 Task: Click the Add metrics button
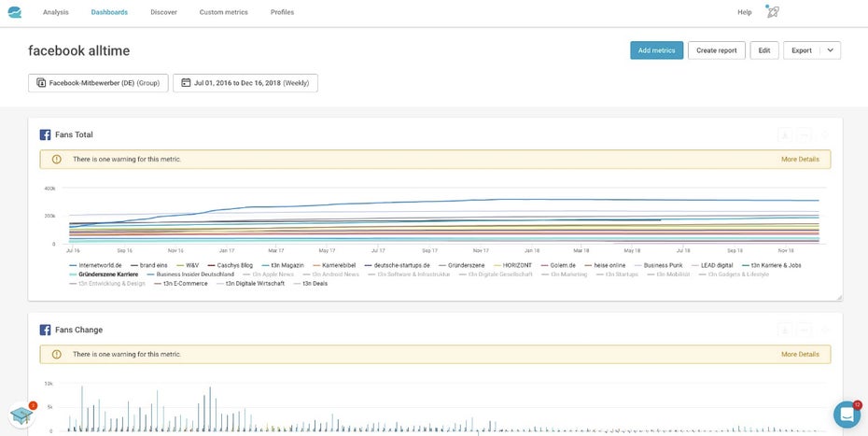point(656,50)
